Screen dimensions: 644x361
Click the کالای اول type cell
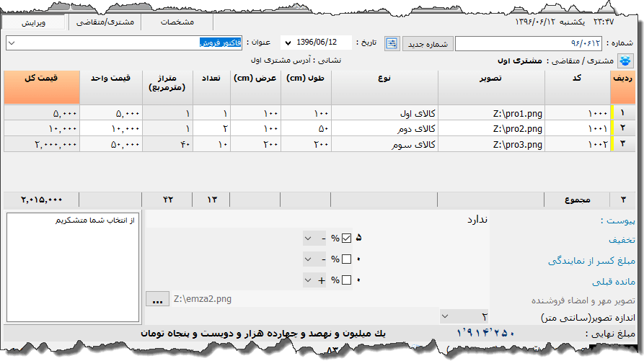tap(384, 113)
